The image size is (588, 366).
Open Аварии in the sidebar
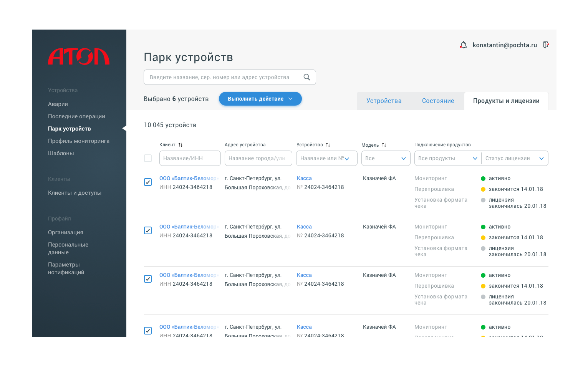(x=58, y=104)
